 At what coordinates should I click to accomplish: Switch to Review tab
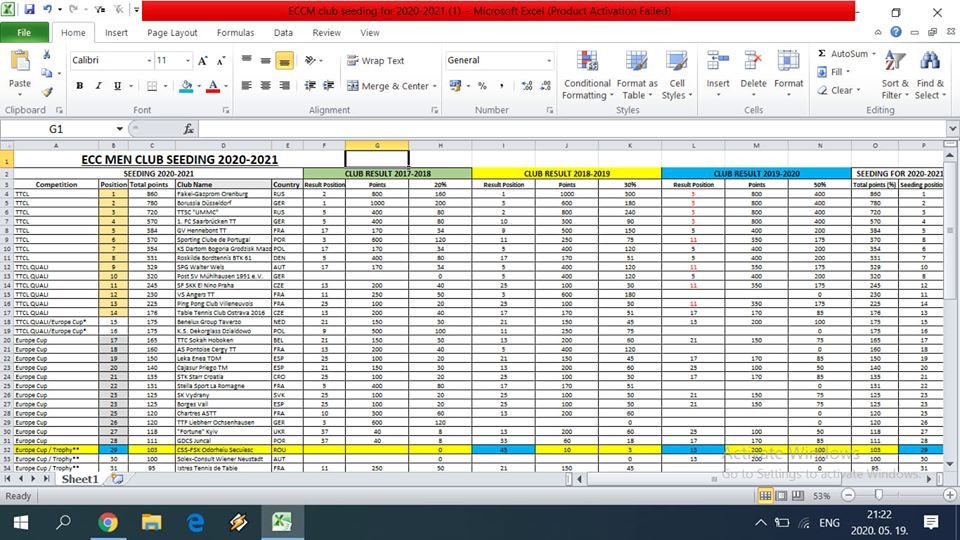tap(326, 33)
